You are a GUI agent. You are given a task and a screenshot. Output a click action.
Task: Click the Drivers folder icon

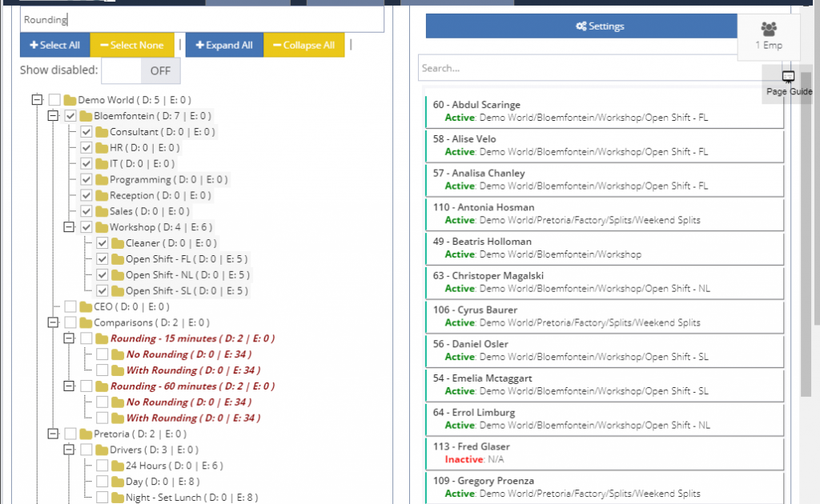(x=102, y=450)
